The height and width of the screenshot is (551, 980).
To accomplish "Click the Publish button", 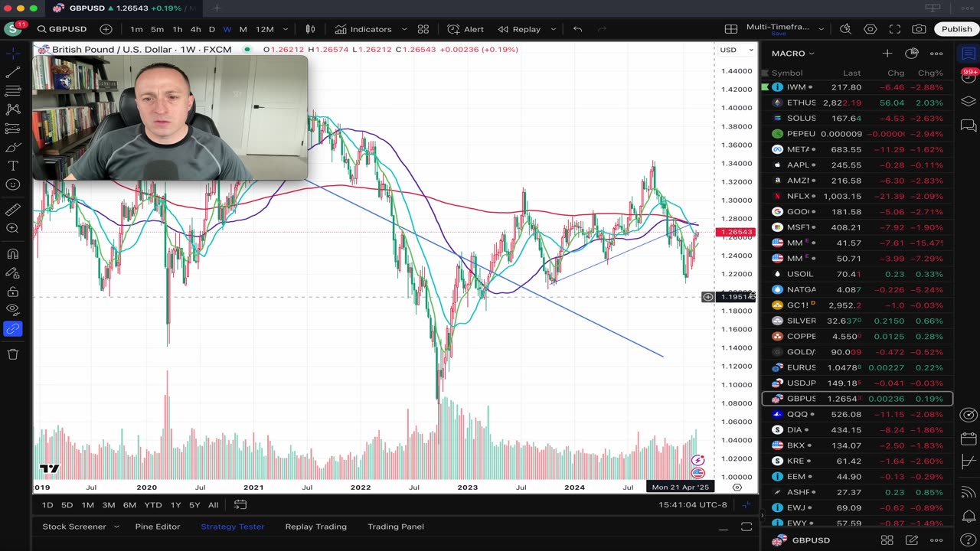I will 956,29.
